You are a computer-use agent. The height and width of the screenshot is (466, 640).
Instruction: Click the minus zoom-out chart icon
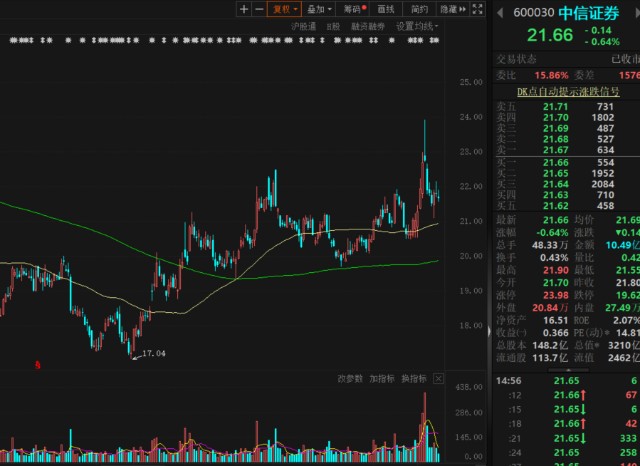coord(259,9)
